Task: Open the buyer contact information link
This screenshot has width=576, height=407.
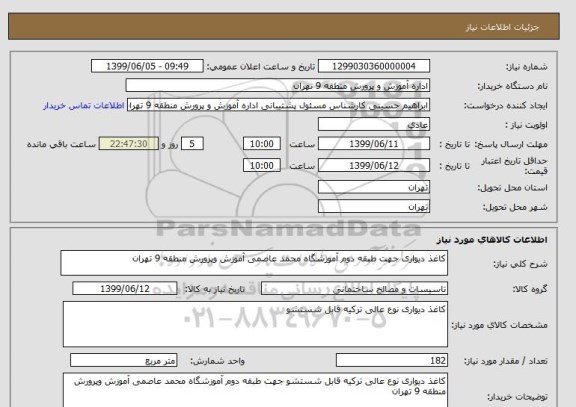Action: click(x=83, y=106)
